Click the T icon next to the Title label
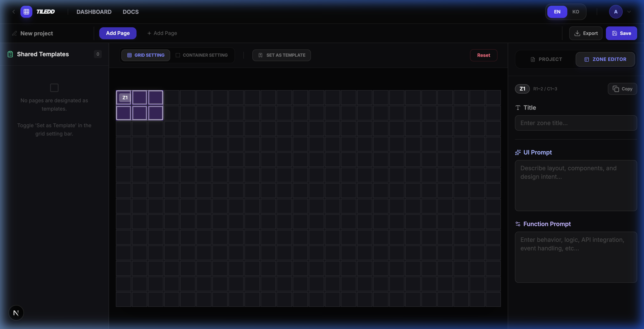 [518, 108]
